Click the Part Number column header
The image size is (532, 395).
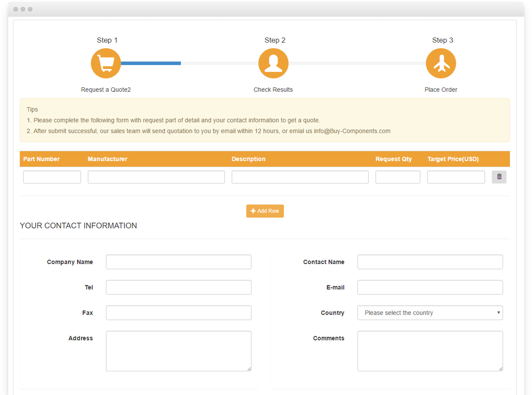pos(41,159)
